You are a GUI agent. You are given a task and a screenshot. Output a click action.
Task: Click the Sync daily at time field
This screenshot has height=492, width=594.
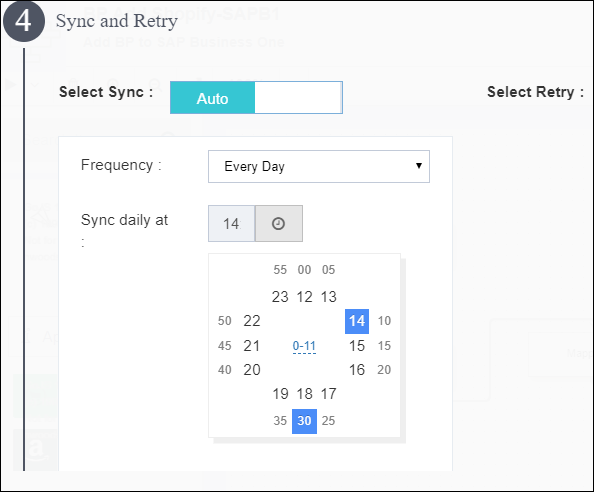[x=231, y=223]
